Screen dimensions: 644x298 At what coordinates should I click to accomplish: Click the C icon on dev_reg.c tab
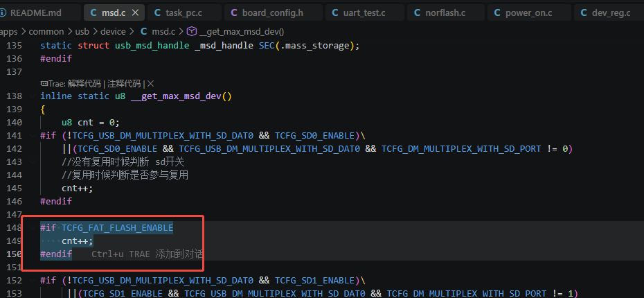point(584,12)
